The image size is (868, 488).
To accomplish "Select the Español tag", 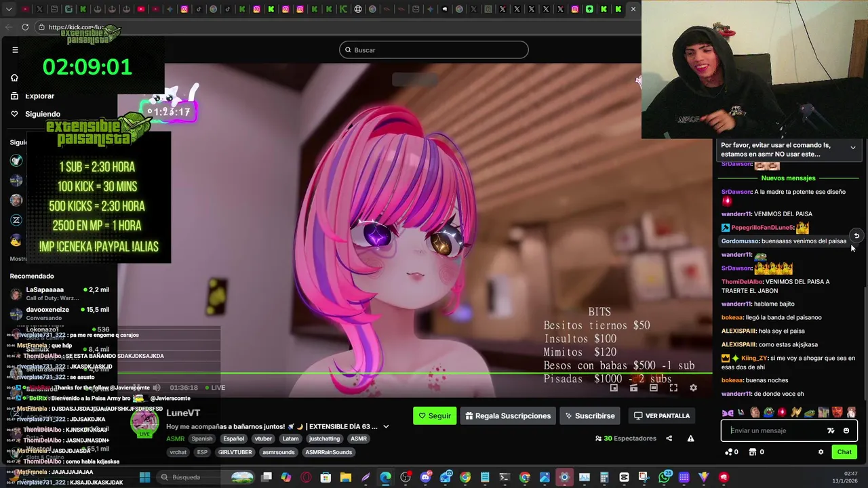I will pyautogui.click(x=233, y=439).
